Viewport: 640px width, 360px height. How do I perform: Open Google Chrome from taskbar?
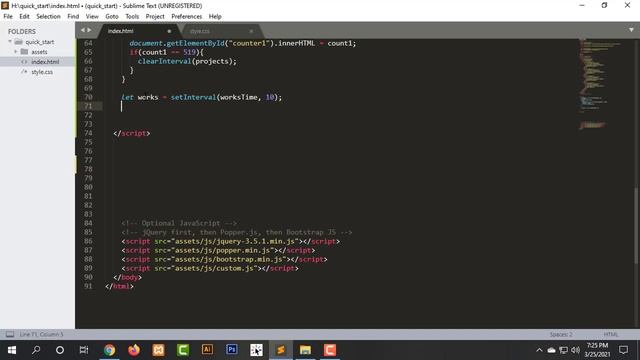pos(109,350)
